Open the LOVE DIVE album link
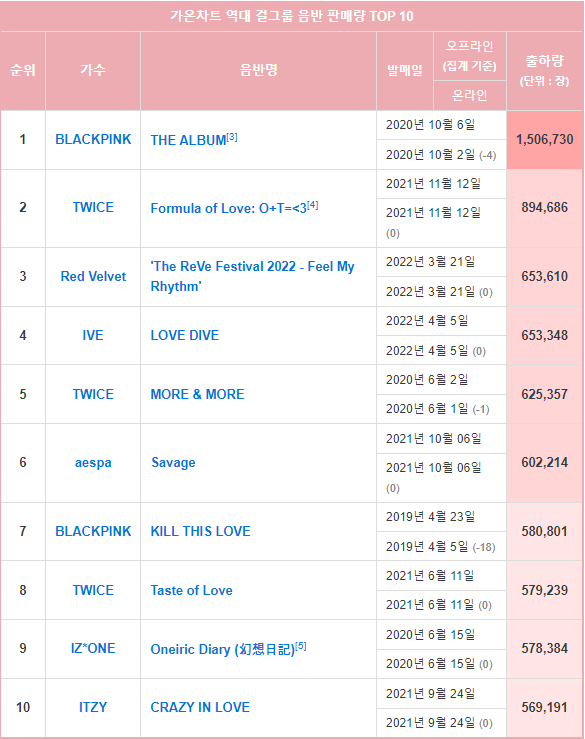585x739 pixels. click(x=185, y=335)
